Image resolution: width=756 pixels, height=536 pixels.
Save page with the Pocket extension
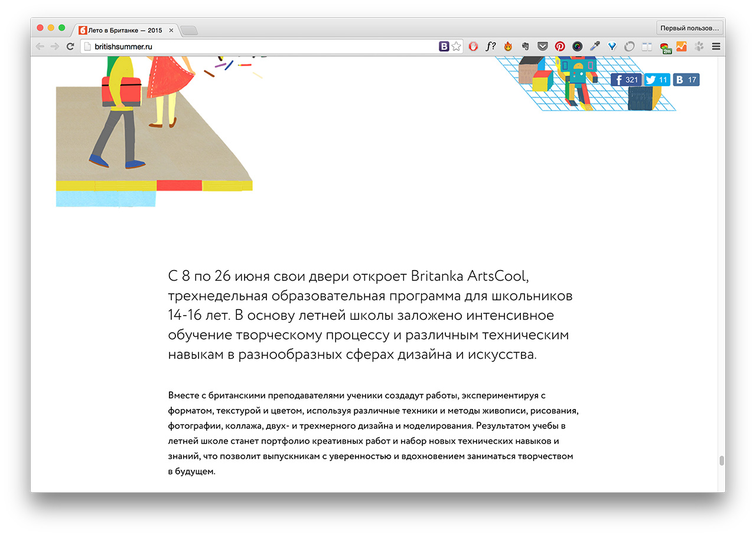[542, 46]
